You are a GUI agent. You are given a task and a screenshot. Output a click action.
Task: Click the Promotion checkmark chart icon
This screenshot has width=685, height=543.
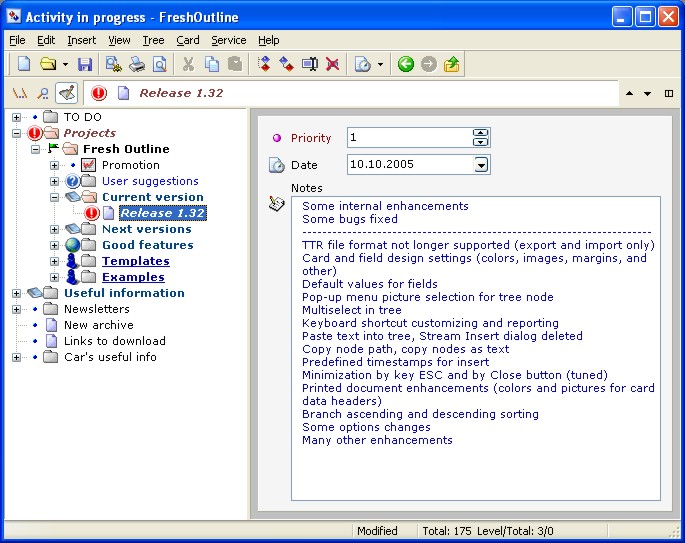[89, 165]
